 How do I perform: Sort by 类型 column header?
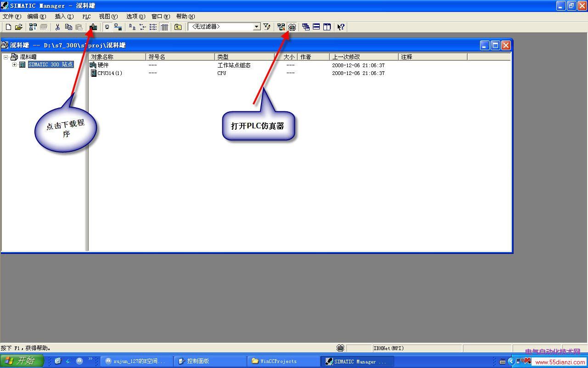(x=244, y=57)
